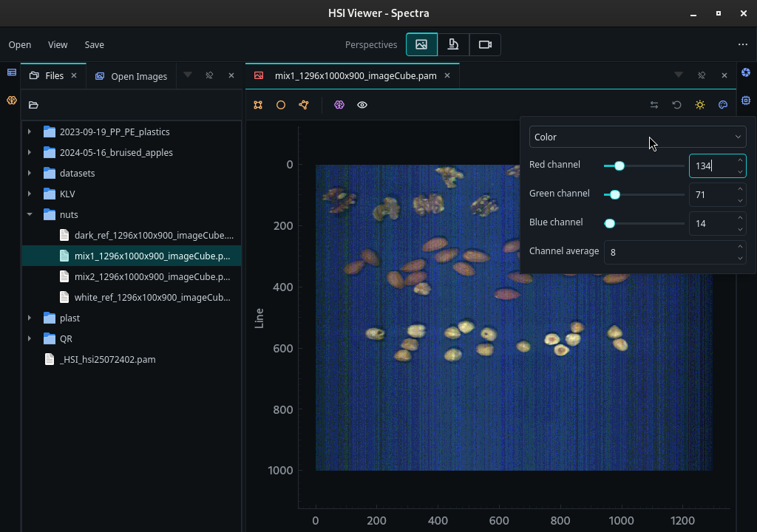The width and height of the screenshot is (757, 532).
Task: Switch to image perspective
Action: (x=421, y=44)
